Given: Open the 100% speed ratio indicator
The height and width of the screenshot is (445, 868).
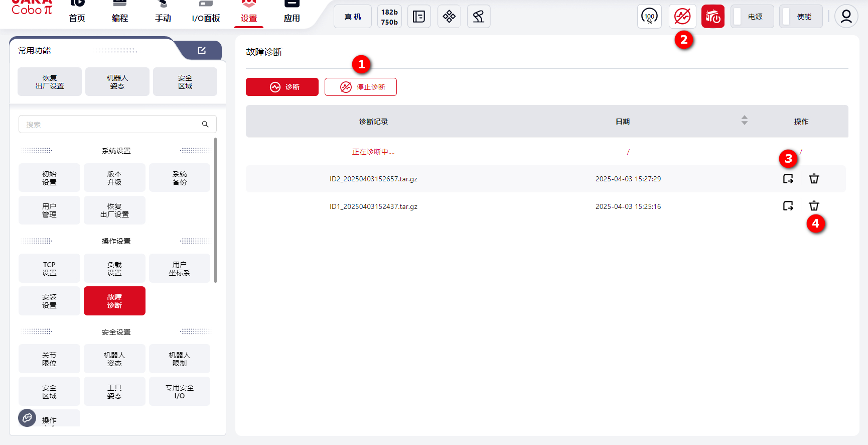Looking at the screenshot, I should pos(649,17).
